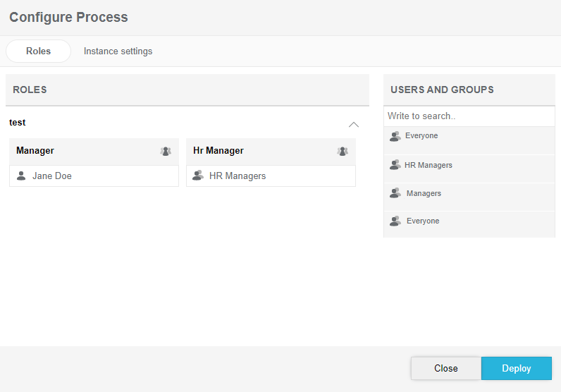Click HR Managers group icon in Users and Groups
Image resolution: width=561 pixels, height=392 pixels.
(x=395, y=165)
